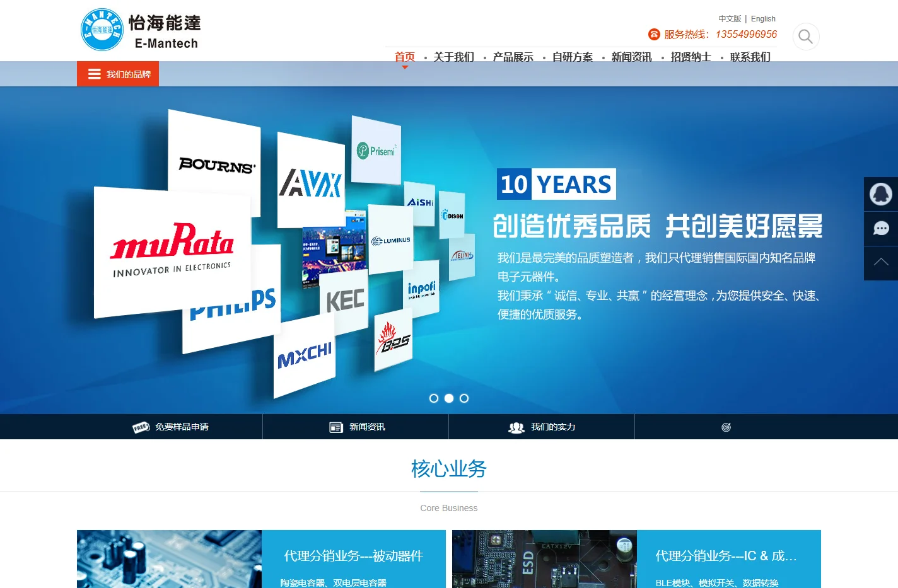898x588 pixels.
Task: Open the 新闻资讯 top menu item
Action: 632,57
